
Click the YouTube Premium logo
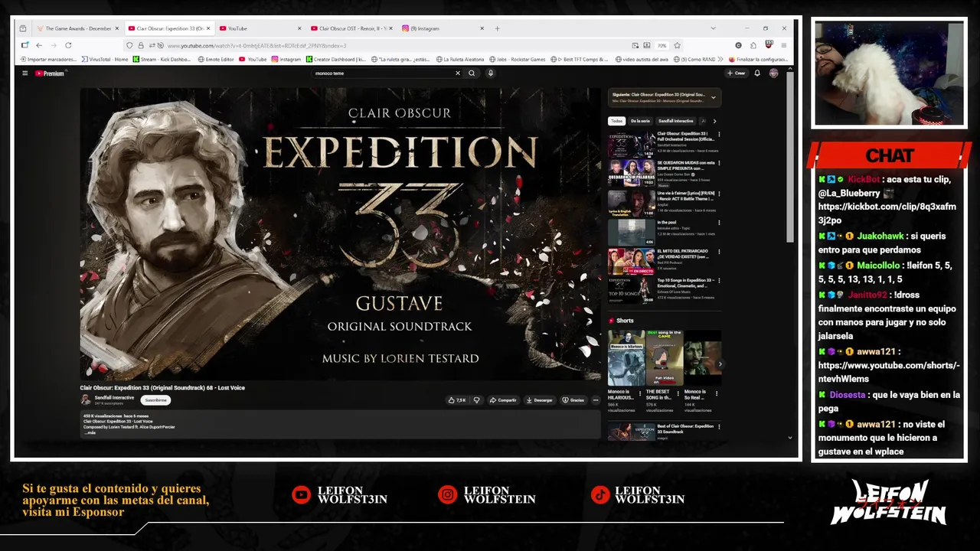(x=51, y=73)
